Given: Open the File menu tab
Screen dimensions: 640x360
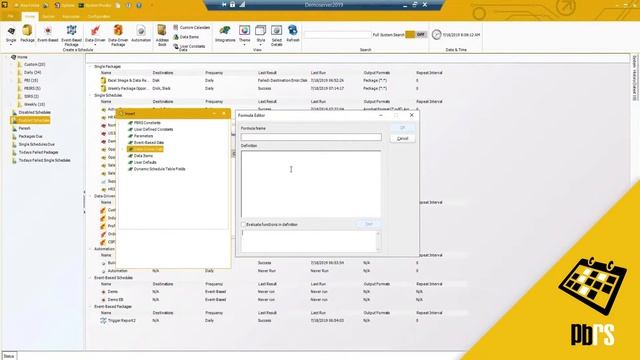Looking at the screenshot, I should point(11,16).
